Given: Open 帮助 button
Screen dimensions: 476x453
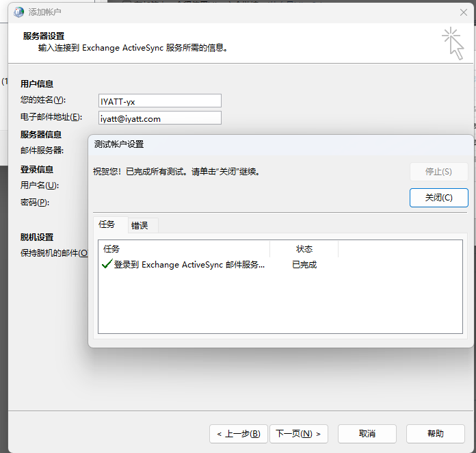Looking at the screenshot, I should (436, 434).
